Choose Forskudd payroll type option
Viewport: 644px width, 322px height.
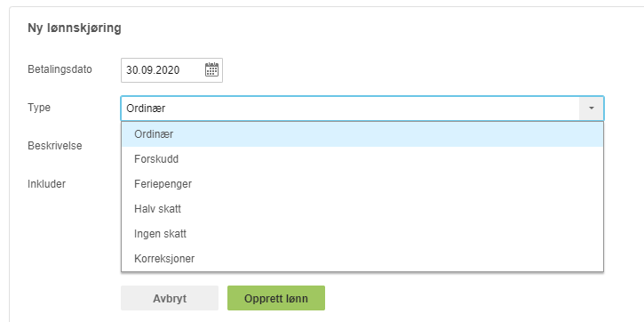pos(362,159)
